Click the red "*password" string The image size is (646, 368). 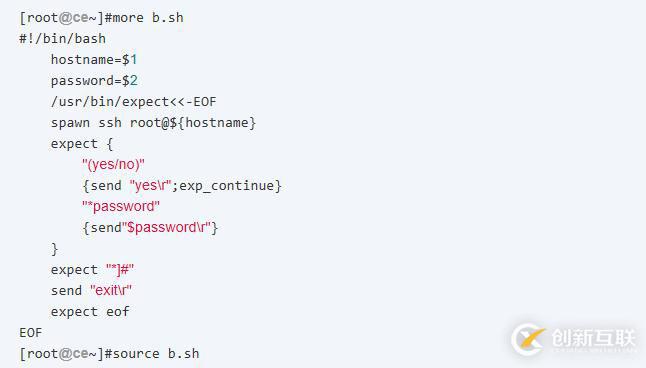point(121,206)
